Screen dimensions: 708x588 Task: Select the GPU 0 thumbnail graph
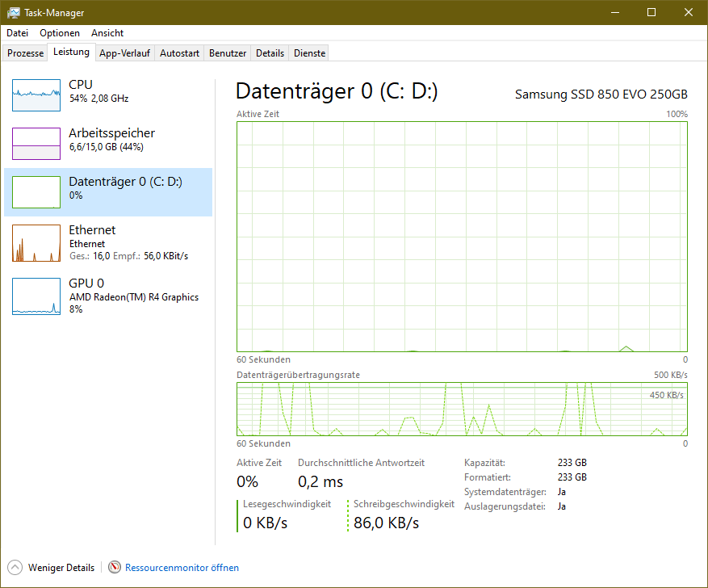click(x=36, y=296)
